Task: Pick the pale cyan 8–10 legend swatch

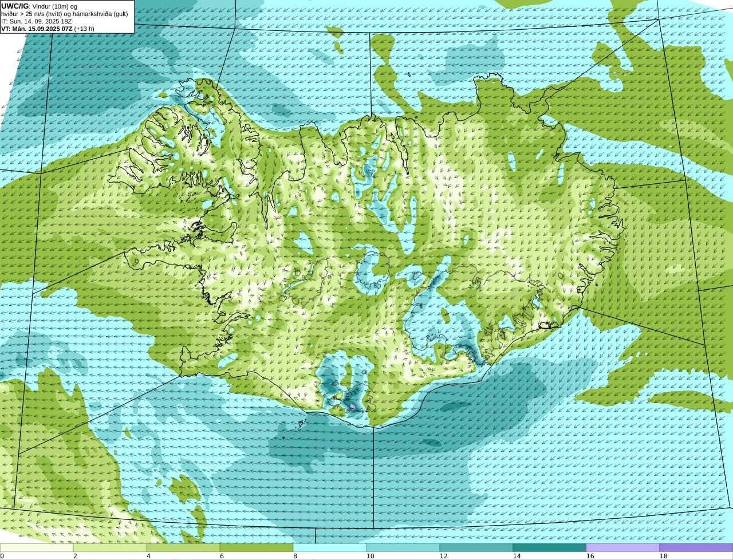Action: [x=330, y=547]
